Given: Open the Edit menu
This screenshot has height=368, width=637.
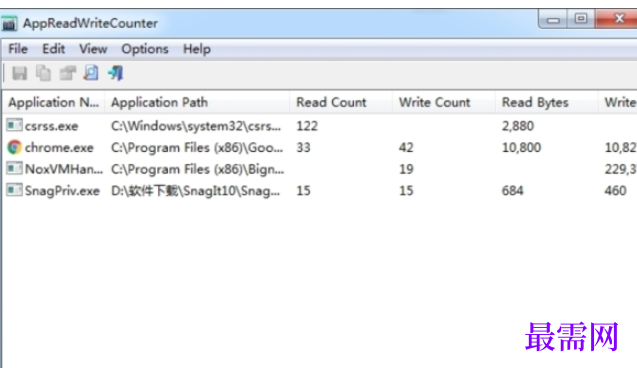Looking at the screenshot, I should tap(54, 49).
